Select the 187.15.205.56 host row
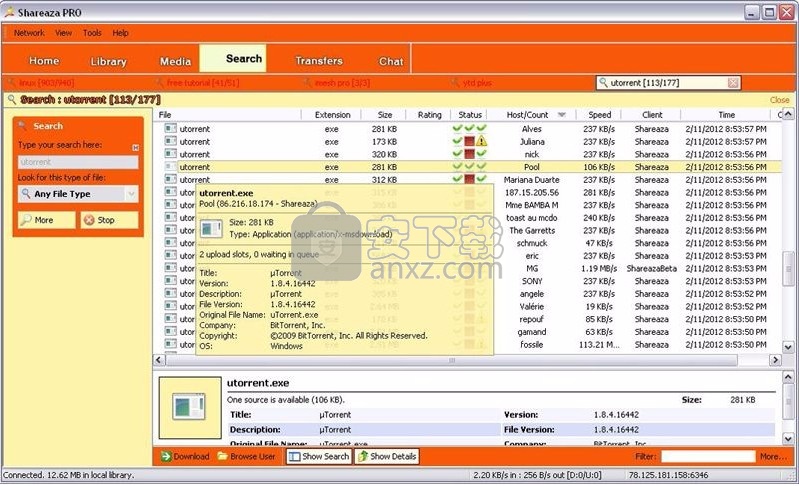Screen dimensions: 799x486 pos(468,193)
